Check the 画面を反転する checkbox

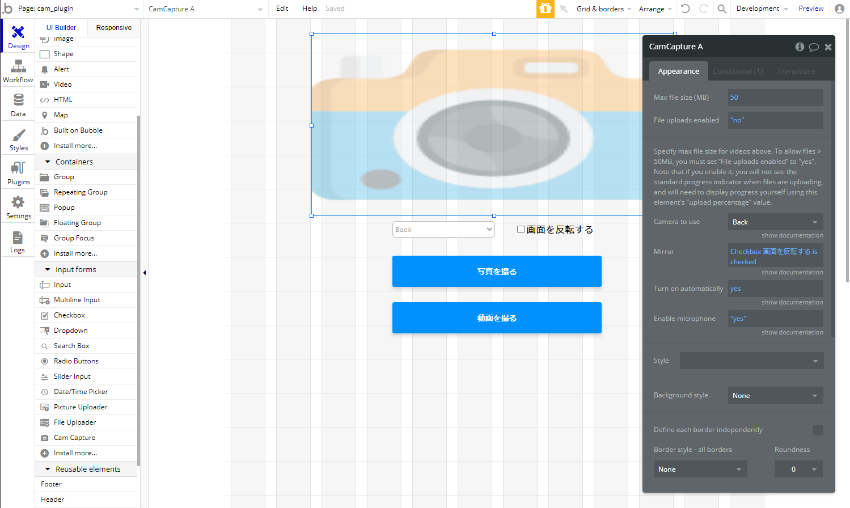tap(520, 229)
